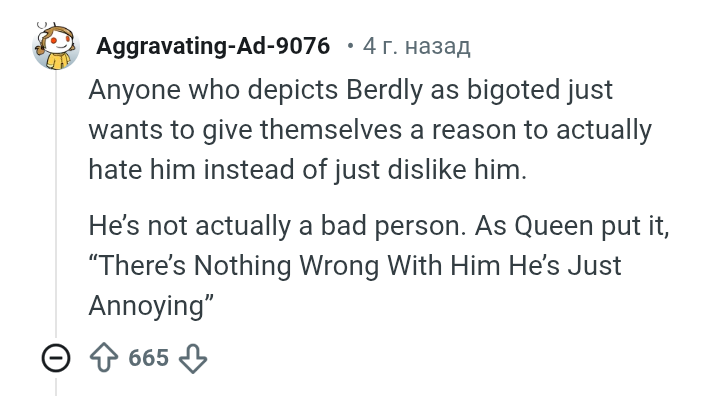This screenshot has height=396, width=720.
Task: Downvote the comment about Berdly
Action: [193, 358]
